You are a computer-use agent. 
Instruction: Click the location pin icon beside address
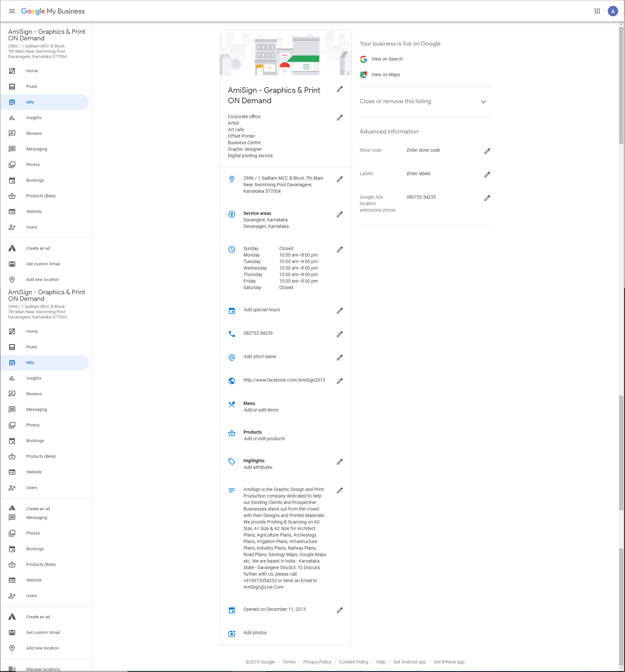click(x=232, y=179)
